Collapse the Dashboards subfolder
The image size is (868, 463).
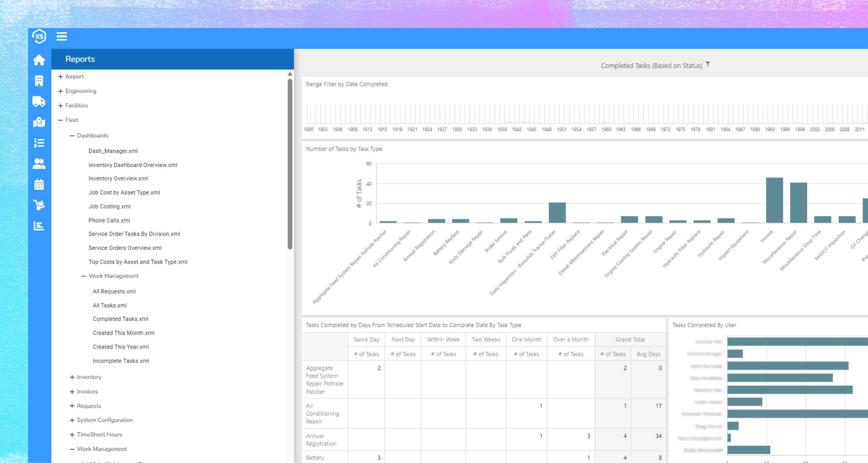tap(72, 135)
